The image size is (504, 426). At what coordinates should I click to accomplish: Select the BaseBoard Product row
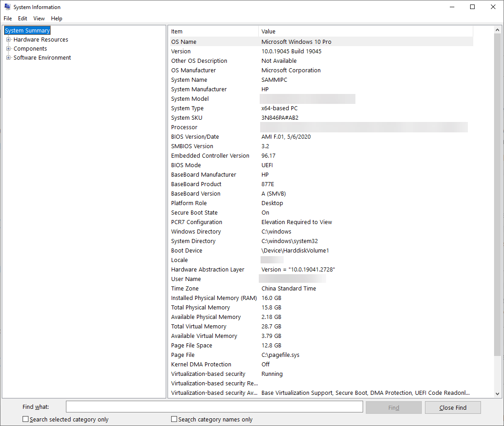322,184
